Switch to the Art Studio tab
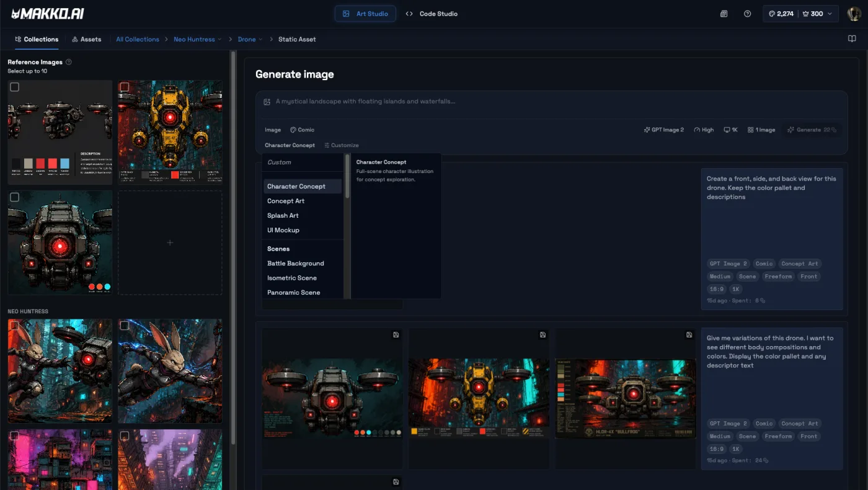 pos(365,14)
